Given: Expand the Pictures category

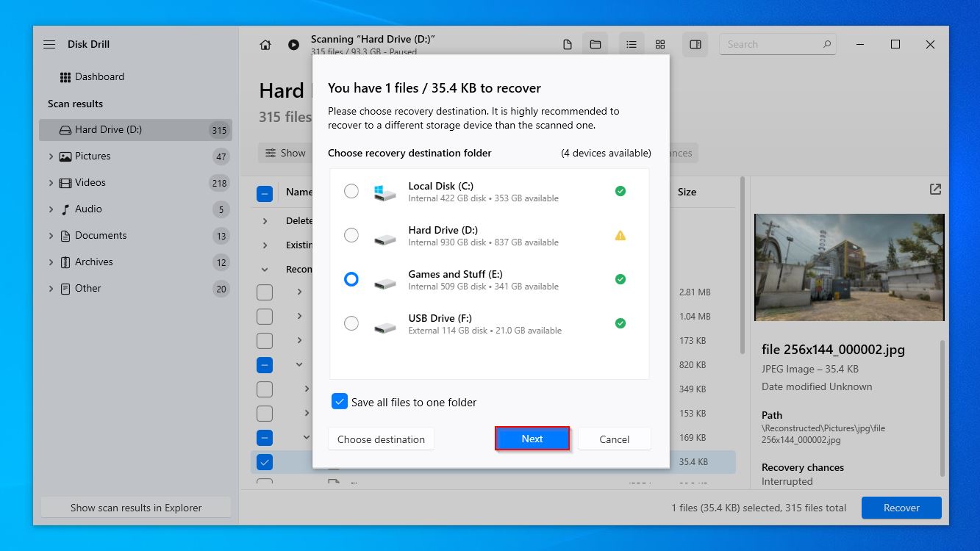Looking at the screenshot, I should [x=51, y=156].
